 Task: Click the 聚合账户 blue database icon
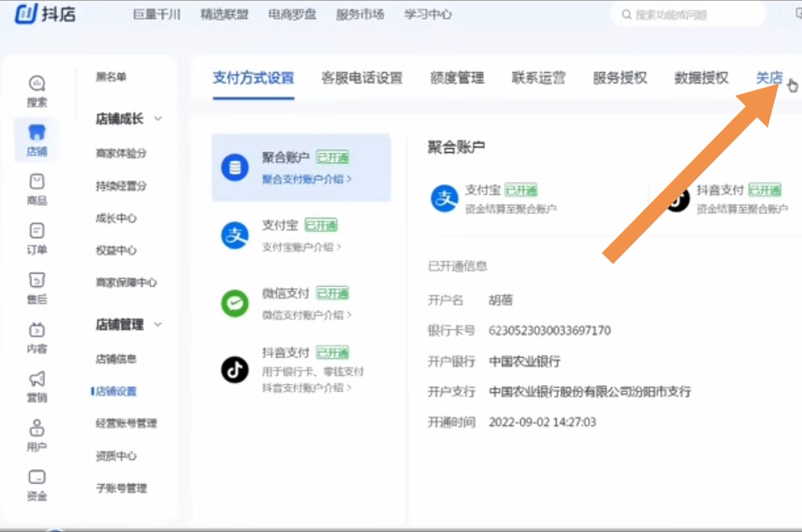coord(235,166)
